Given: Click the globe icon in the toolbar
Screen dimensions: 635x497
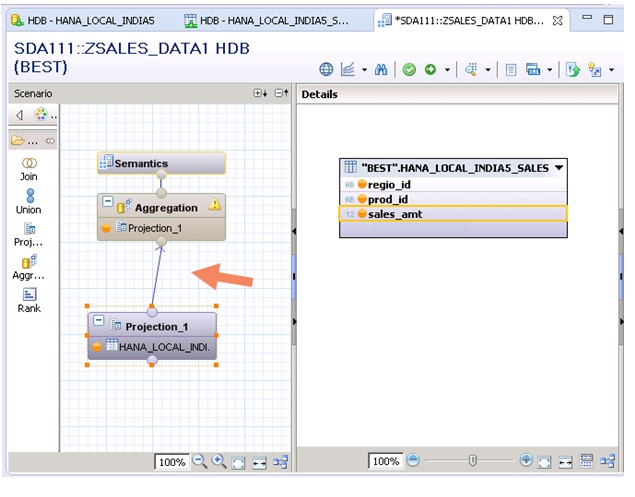Looking at the screenshot, I should pos(326,70).
